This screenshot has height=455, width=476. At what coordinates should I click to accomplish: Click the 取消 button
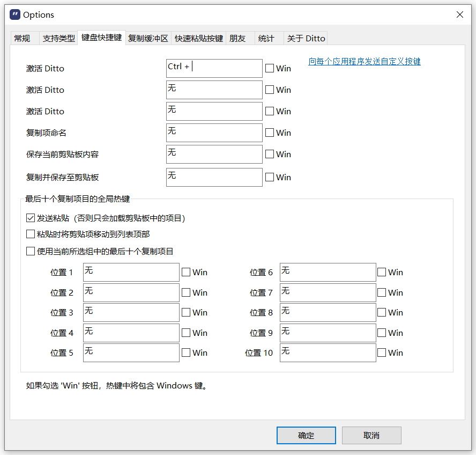click(x=371, y=435)
